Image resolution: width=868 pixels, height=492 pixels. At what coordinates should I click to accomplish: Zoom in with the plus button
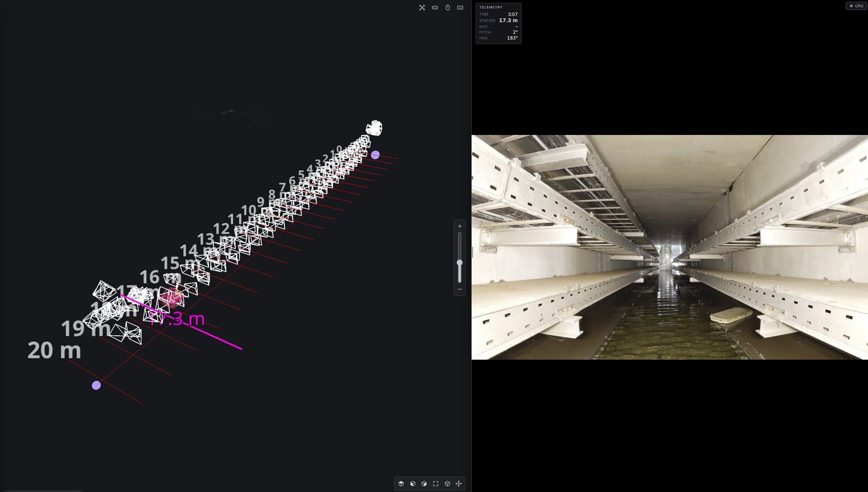tap(460, 226)
